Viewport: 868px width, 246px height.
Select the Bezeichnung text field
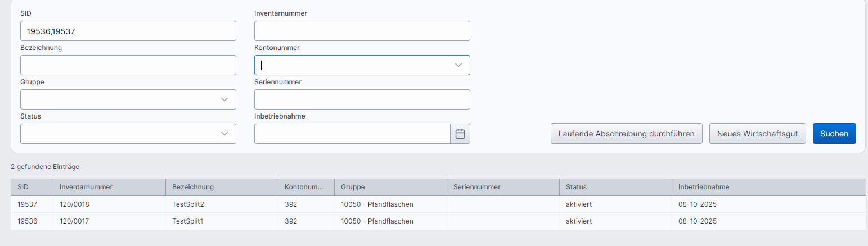tap(128, 65)
